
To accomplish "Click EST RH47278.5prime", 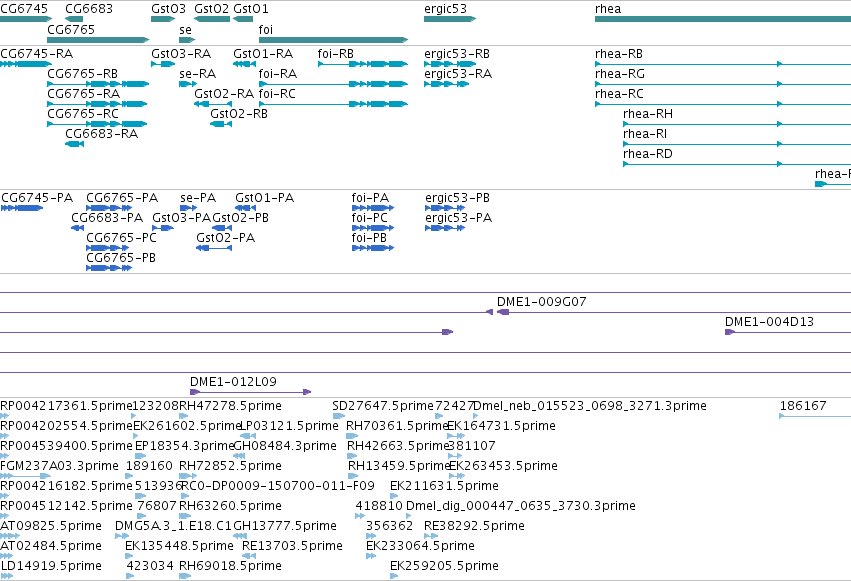I will 230,406.
